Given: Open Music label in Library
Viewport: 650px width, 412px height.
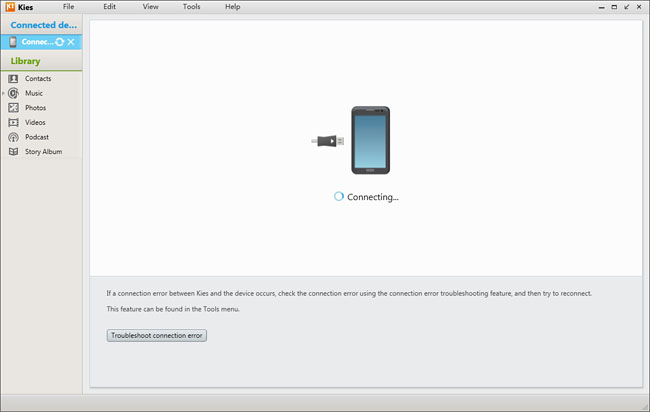Looking at the screenshot, I should [34, 93].
